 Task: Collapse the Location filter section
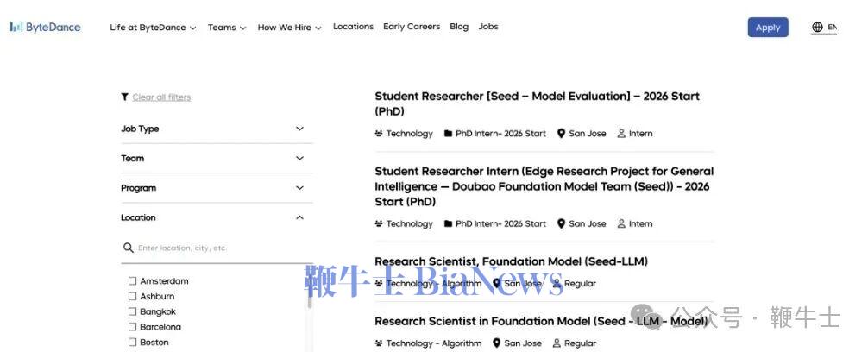click(x=299, y=217)
